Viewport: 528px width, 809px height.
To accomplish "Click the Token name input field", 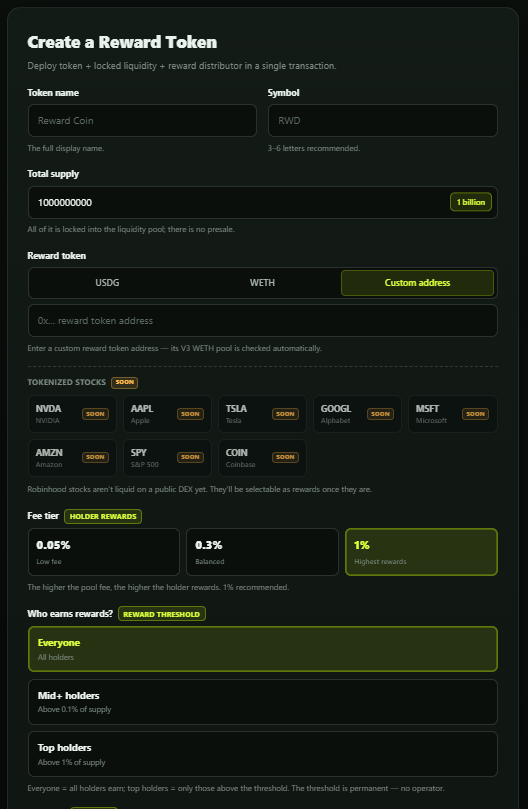I will pyautogui.click(x=142, y=121).
